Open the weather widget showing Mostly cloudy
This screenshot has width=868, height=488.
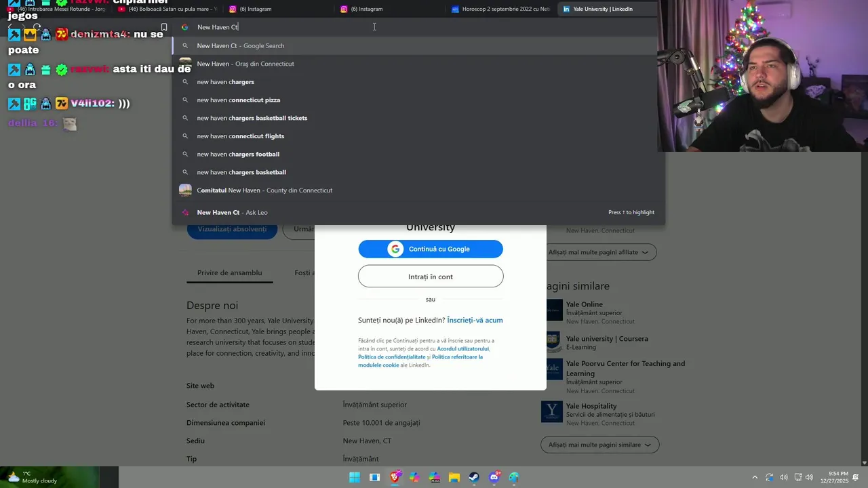tap(33, 477)
